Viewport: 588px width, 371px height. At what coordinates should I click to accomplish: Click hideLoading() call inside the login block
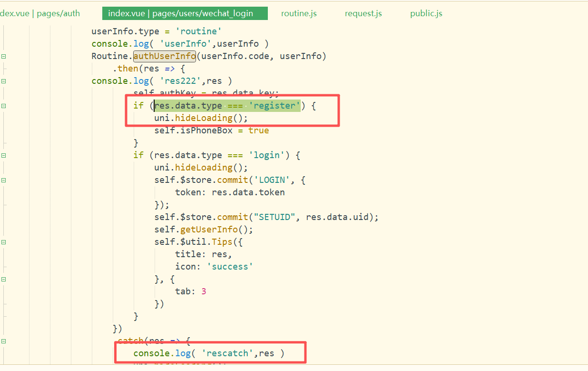tap(201, 168)
